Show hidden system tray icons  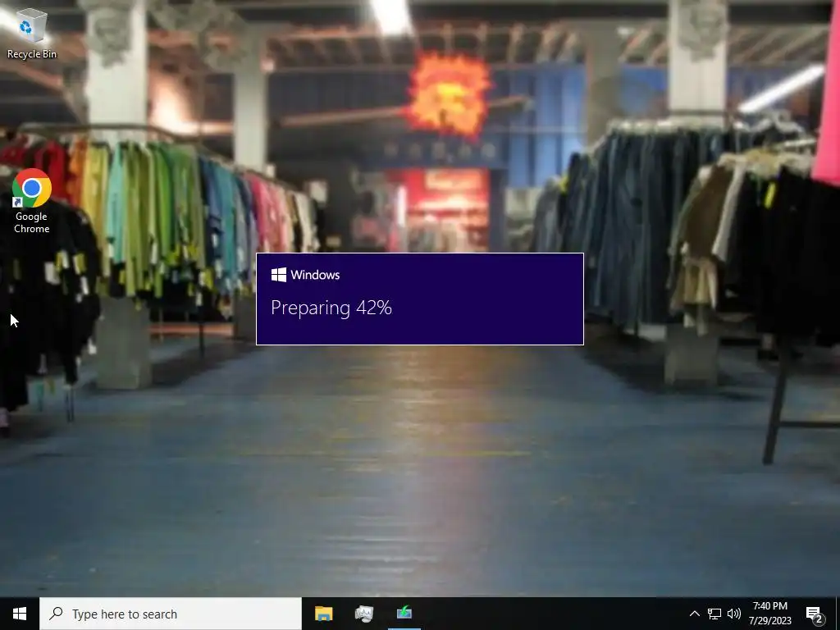(x=694, y=614)
